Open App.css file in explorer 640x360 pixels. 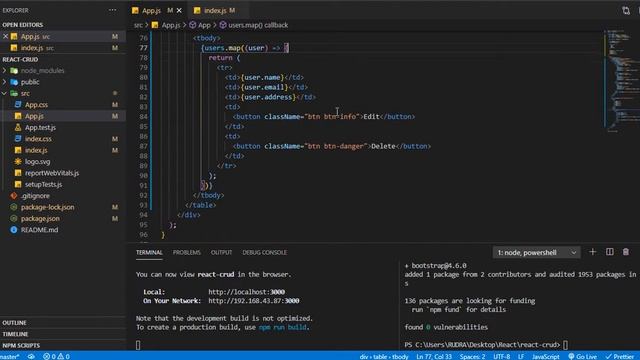tap(36, 105)
